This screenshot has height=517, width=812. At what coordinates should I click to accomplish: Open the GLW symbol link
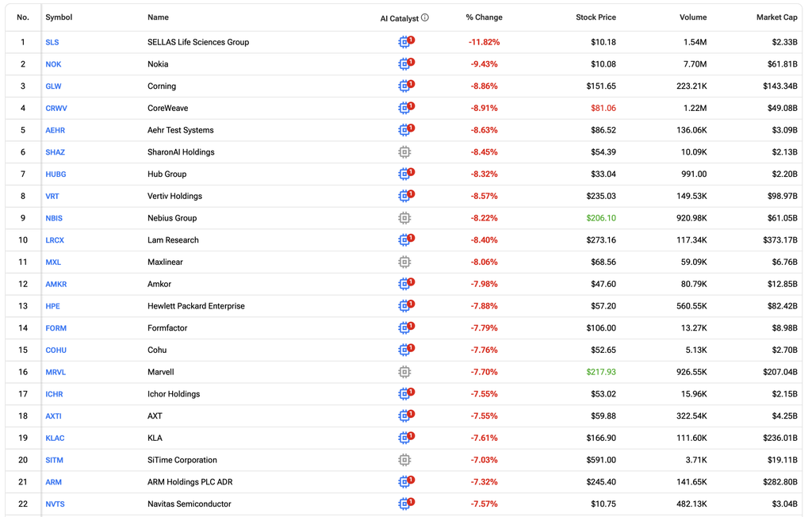coord(53,86)
